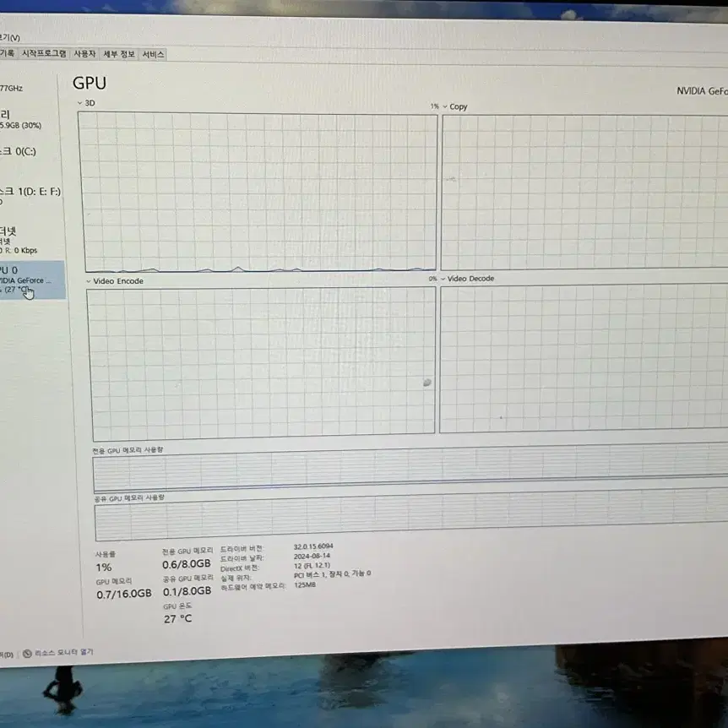Click the 1% utilization value
Viewport: 728px width, 728px height.
104,568
